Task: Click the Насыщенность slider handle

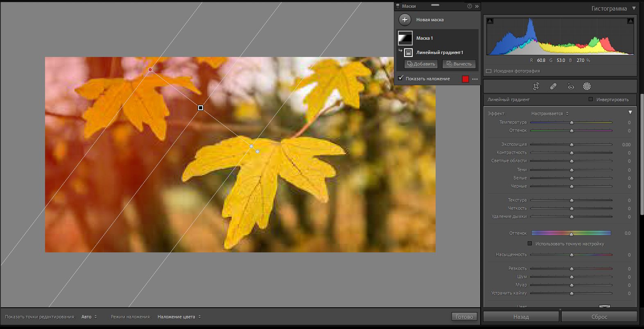Action: pos(572,255)
